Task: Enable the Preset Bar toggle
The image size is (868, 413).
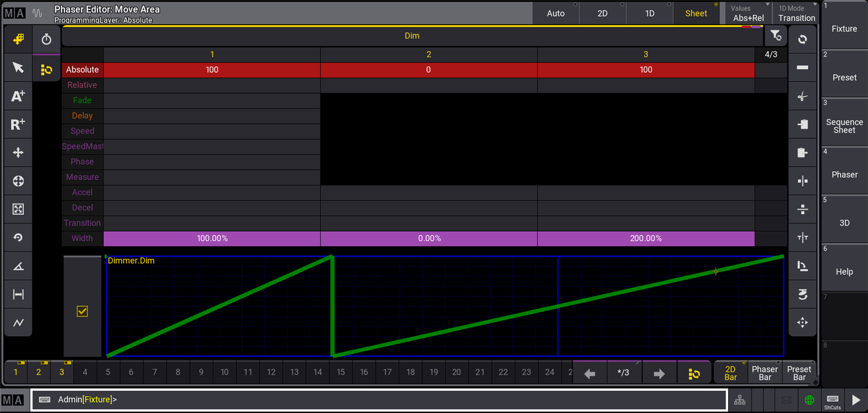Action: click(799, 373)
